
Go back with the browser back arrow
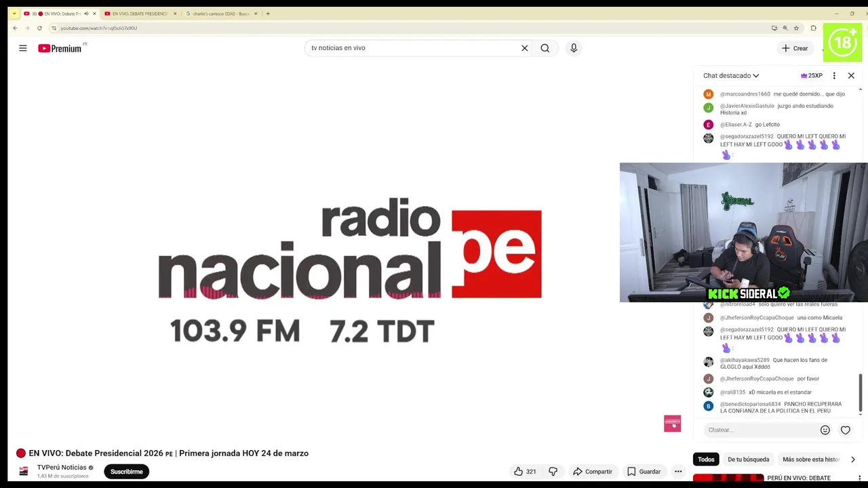tap(15, 28)
